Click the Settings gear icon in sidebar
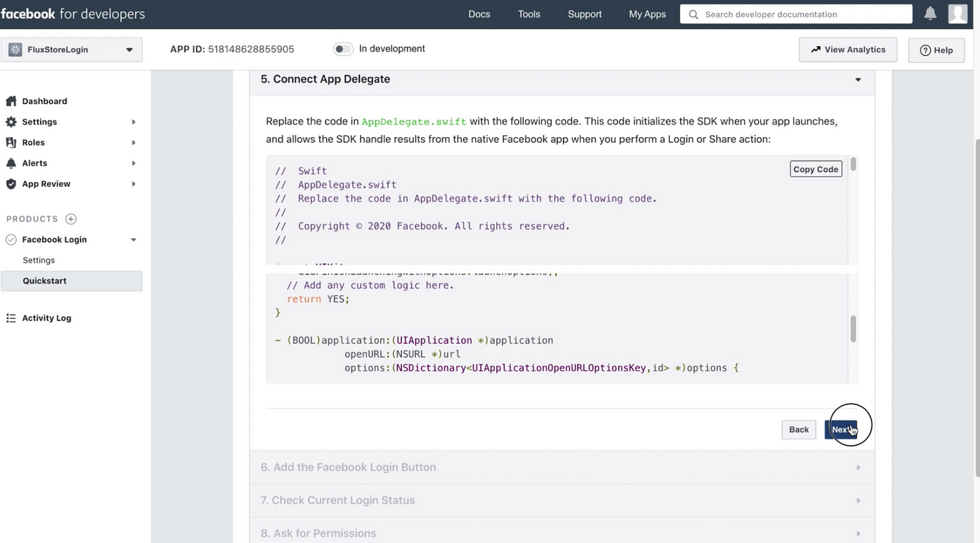The height and width of the screenshot is (543, 980). (x=11, y=122)
